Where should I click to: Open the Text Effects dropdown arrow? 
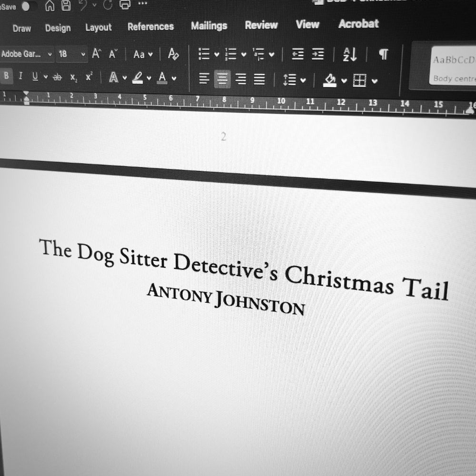click(124, 78)
